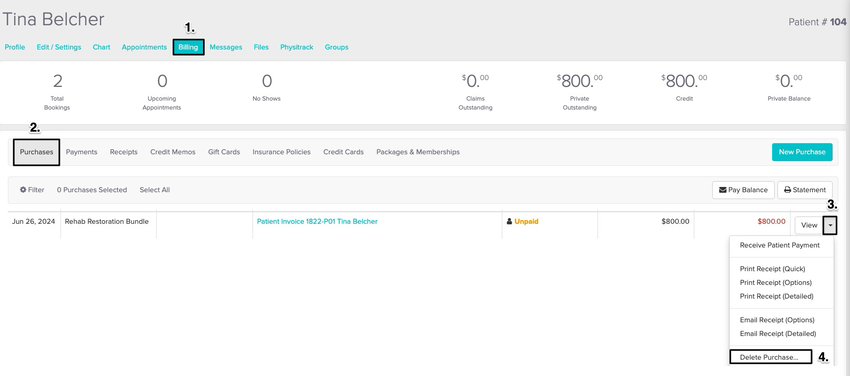The height and width of the screenshot is (376, 850).
Task: Open the Credit Cards sub-tab
Action: tap(343, 152)
